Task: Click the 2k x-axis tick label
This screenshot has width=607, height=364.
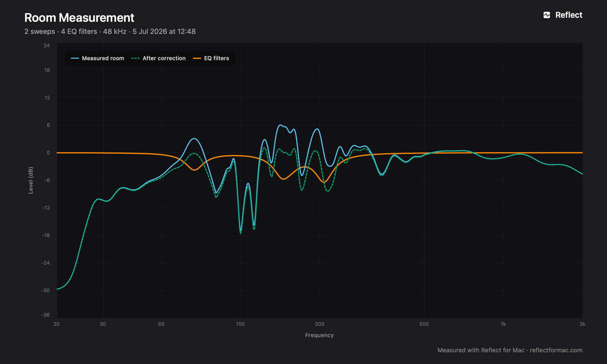Action: [x=582, y=324]
